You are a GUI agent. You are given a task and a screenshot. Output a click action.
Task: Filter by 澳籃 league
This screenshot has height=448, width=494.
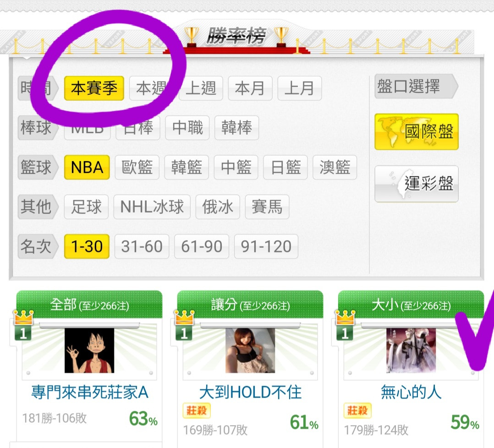point(335,168)
